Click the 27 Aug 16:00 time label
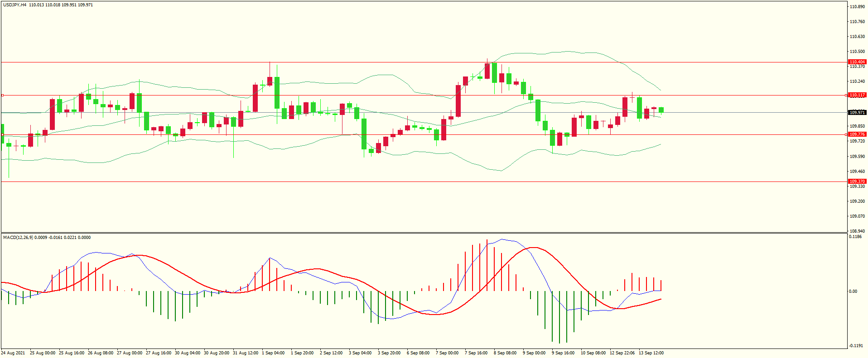 click(159, 353)
